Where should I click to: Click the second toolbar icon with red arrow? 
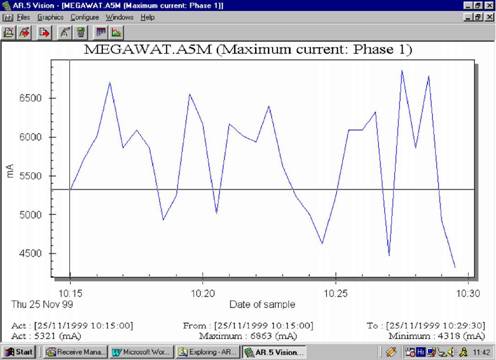tap(25, 33)
